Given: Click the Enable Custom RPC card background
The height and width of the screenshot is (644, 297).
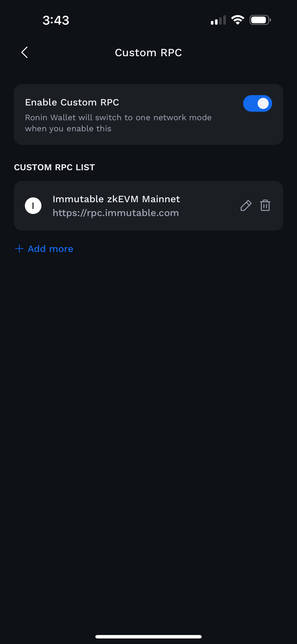Looking at the screenshot, I should pyautogui.click(x=148, y=114).
